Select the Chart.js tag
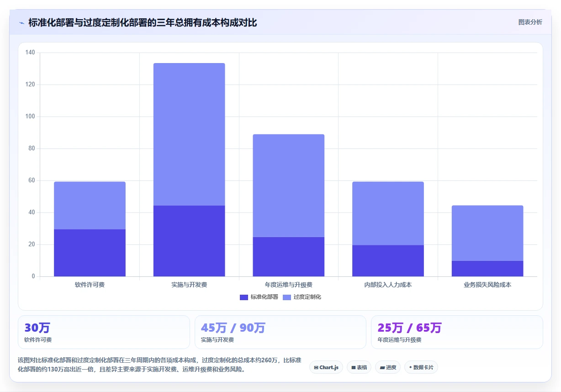The image size is (561, 392). (x=326, y=367)
